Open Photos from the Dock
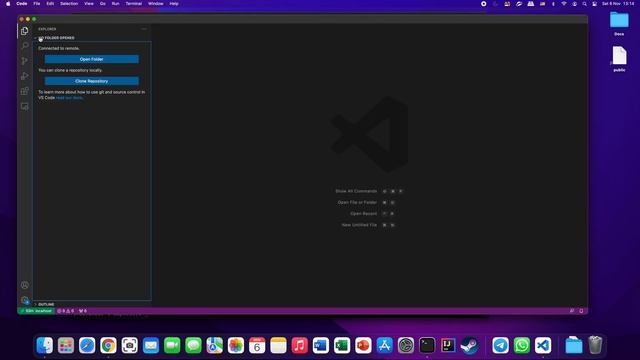Image resolution: width=640 pixels, height=360 pixels. [x=236, y=345]
